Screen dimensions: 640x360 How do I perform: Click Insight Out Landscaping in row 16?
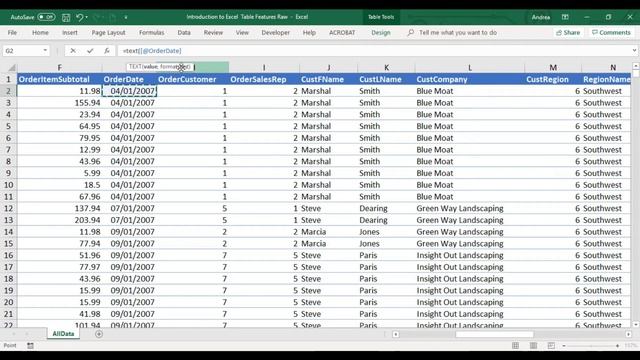(x=470, y=256)
